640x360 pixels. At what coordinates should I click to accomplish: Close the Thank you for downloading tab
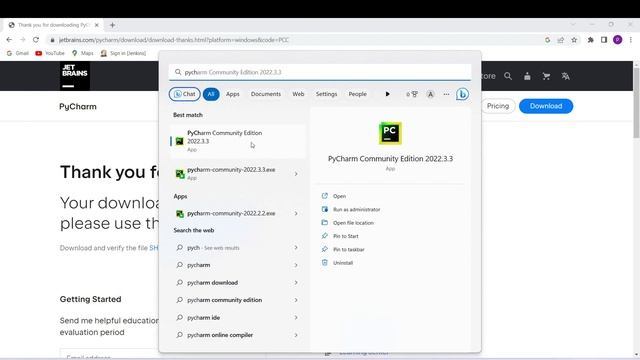pyautogui.click(x=97, y=25)
